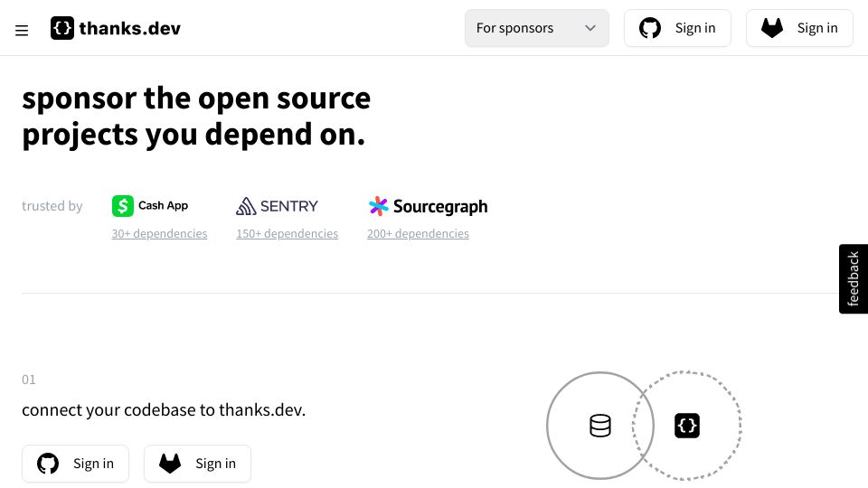Sign in with GitHub in the header
The width and height of the screenshot is (868, 488).
[x=677, y=28]
